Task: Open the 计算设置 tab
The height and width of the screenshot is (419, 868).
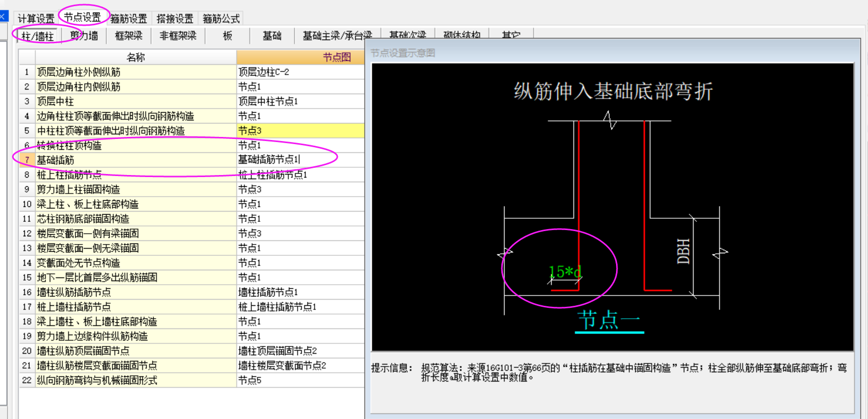Action: [36, 19]
